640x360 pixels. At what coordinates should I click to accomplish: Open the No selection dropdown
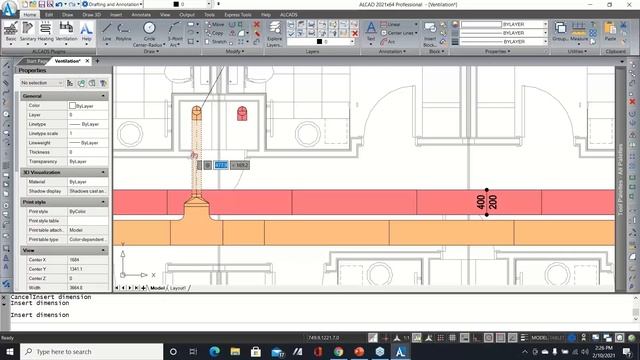click(x=42, y=83)
